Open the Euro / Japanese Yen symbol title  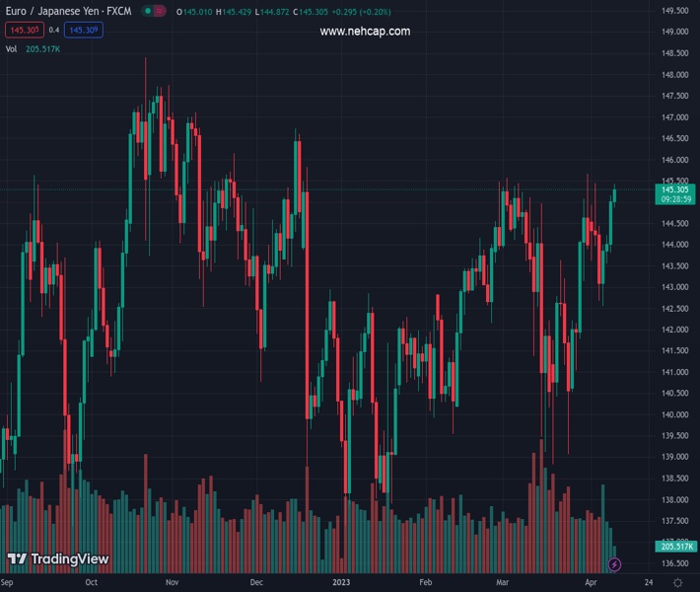(67, 11)
